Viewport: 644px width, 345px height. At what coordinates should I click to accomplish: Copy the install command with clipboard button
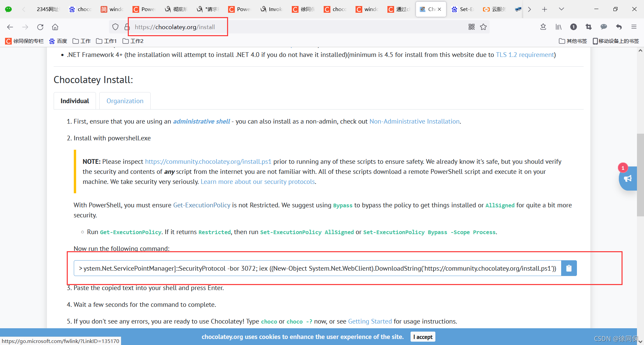click(569, 268)
